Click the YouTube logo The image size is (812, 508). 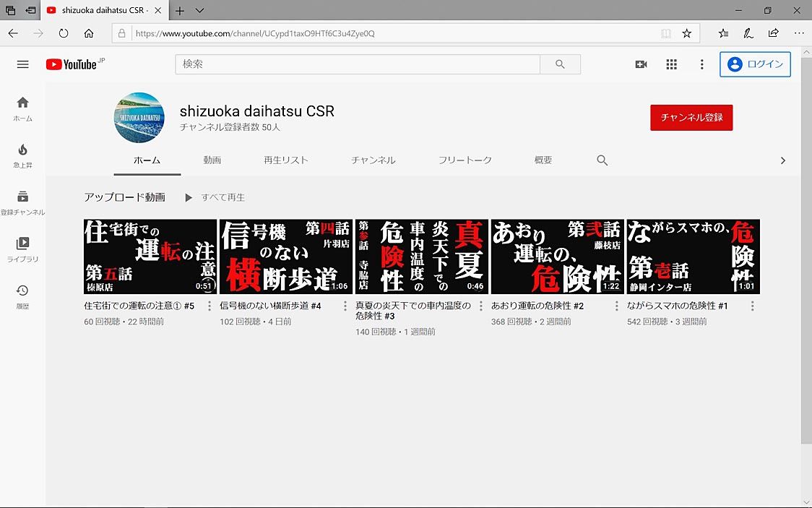point(72,64)
